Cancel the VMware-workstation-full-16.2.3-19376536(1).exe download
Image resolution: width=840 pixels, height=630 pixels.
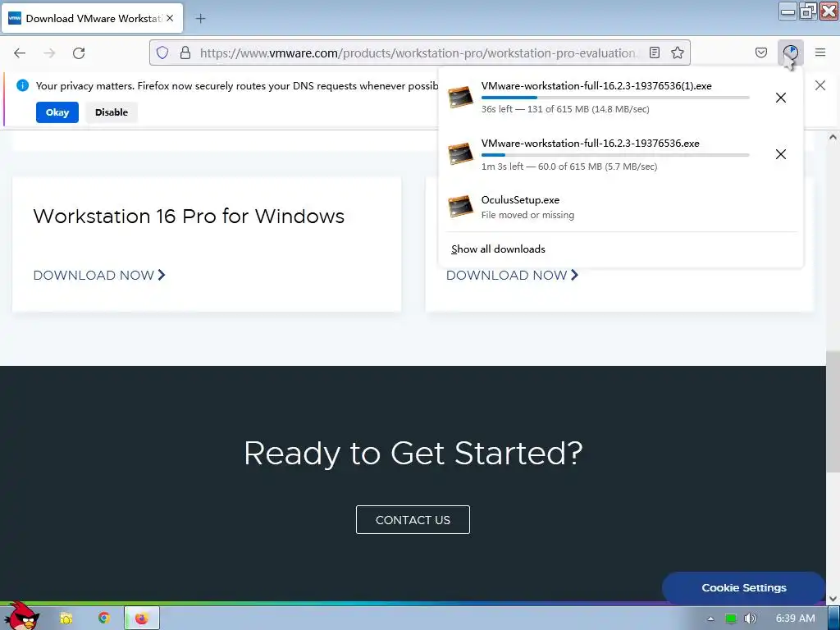781,98
